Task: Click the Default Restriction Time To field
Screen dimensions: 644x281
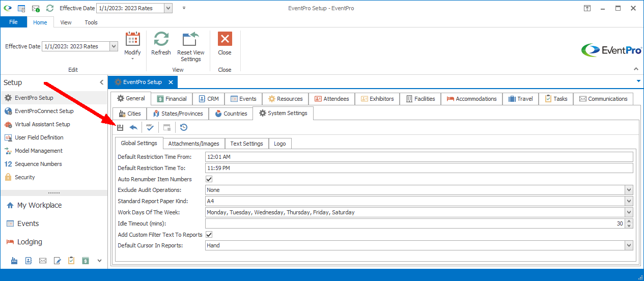Action: coord(419,168)
